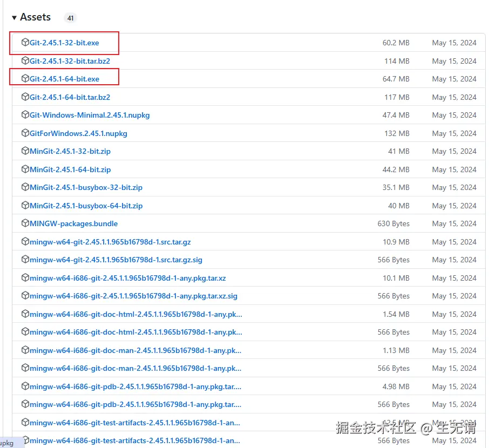Click the package icon beside Git-2.45.1-64-bit.tar.bz2
The height and width of the screenshot is (448, 489).
[25, 97]
